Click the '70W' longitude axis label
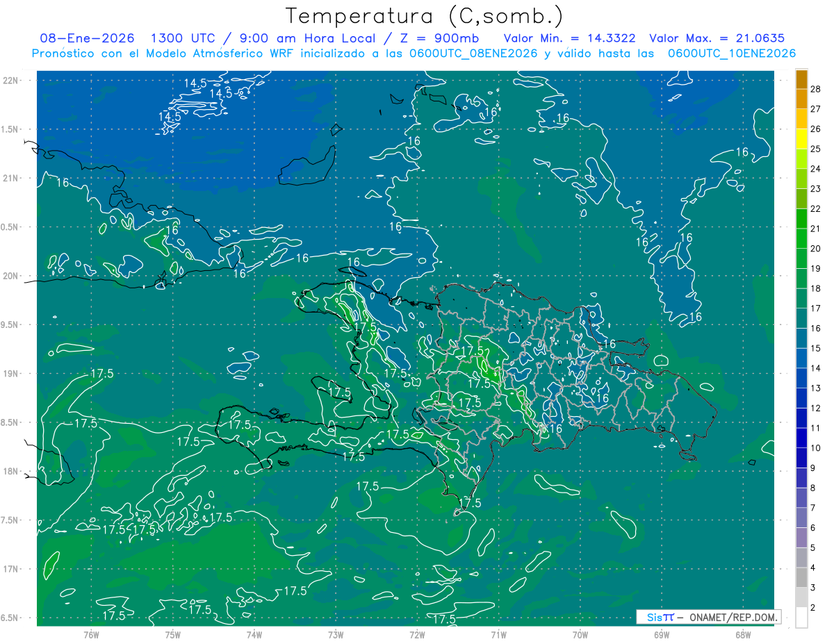The height and width of the screenshot is (644, 834). coord(580,635)
